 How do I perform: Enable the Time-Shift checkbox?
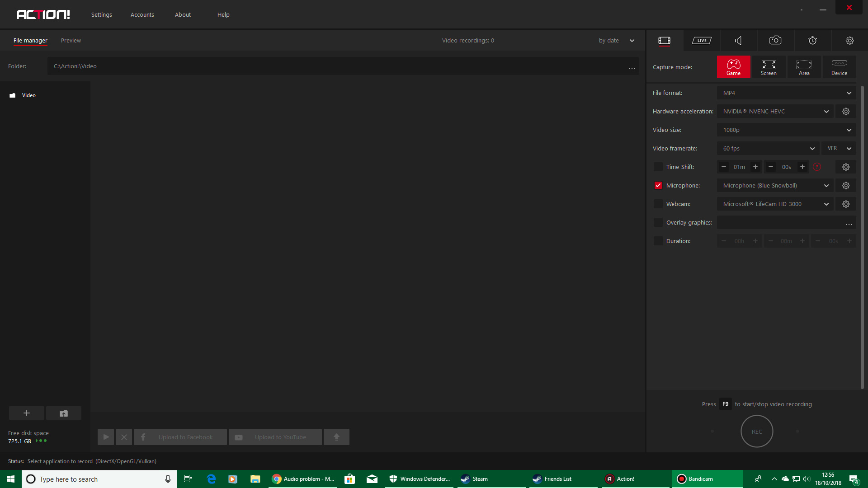pyautogui.click(x=658, y=167)
